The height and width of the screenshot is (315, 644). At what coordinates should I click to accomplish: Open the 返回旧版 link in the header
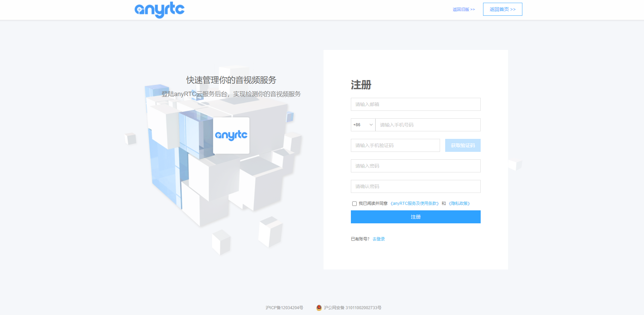coord(463,10)
